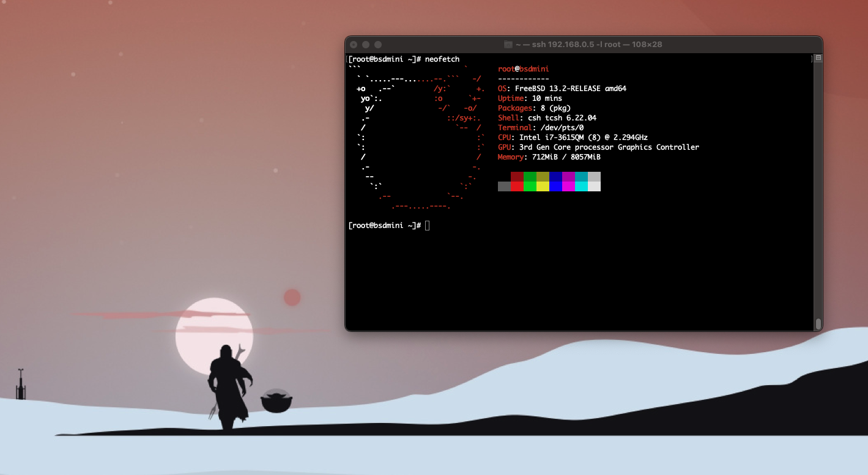Click the bright red color block
Viewport: 868px width, 475px height.
[517, 186]
